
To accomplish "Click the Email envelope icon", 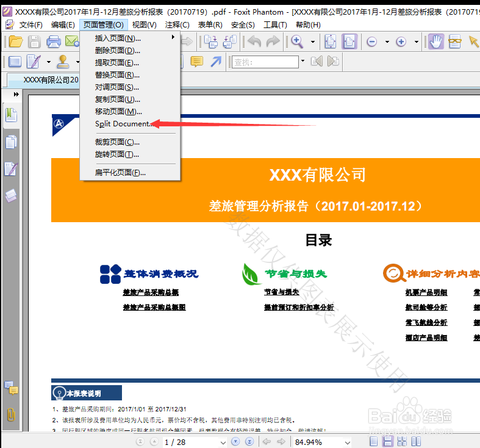I will pos(72,42).
